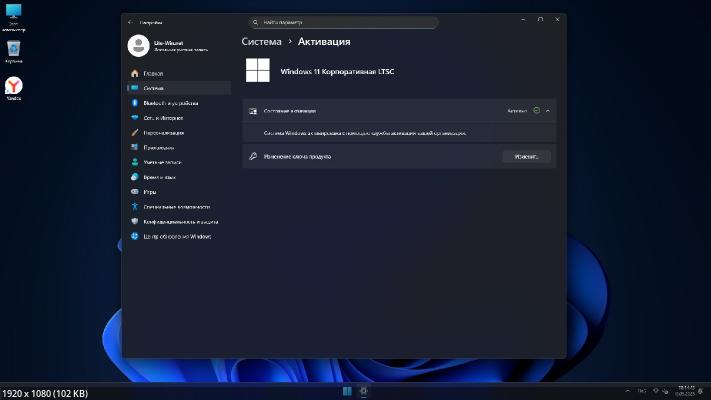The height and width of the screenshot is (400, 711).
Task: Open the Home (Главная) settings page
Action: (x=152, y=74)
